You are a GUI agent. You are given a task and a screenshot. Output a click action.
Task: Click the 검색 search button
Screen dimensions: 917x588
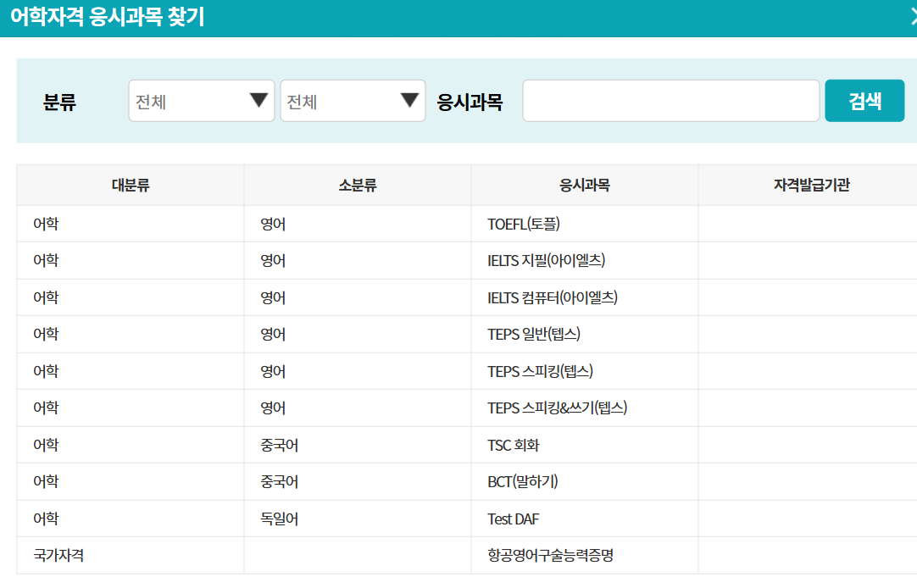tap(864, 100)
